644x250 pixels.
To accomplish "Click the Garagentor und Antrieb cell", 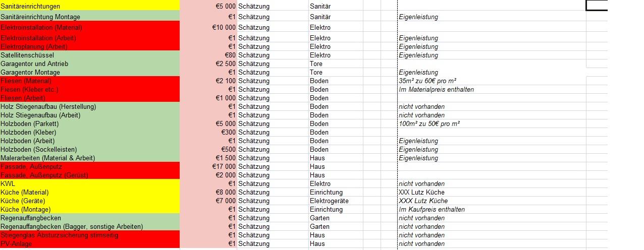I will (90, 64).
